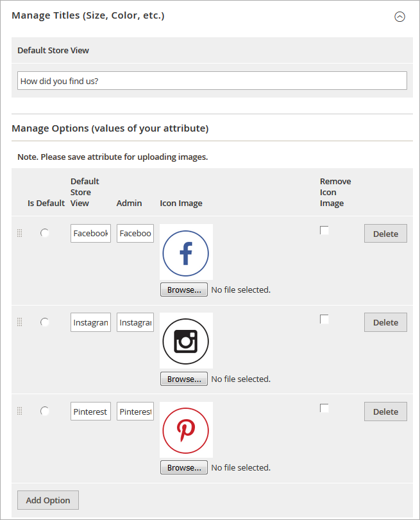
Task: Browse for a Pinterest icon file
Action: [x=184, y=468]
